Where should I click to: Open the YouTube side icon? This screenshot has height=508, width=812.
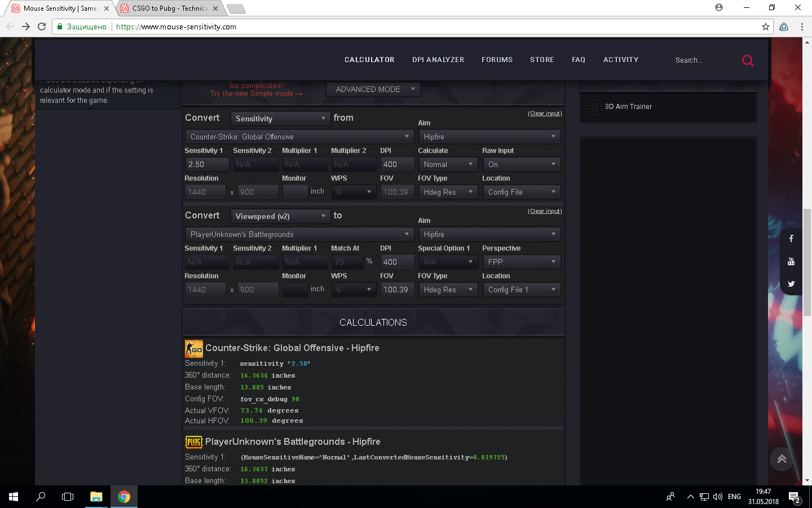(791, 261)
